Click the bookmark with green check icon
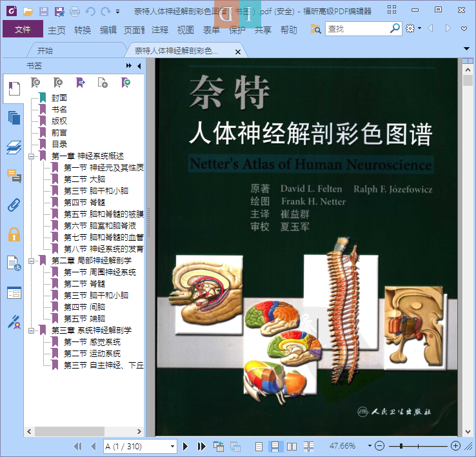The image size is (476, 457). (x=125, y=83)
